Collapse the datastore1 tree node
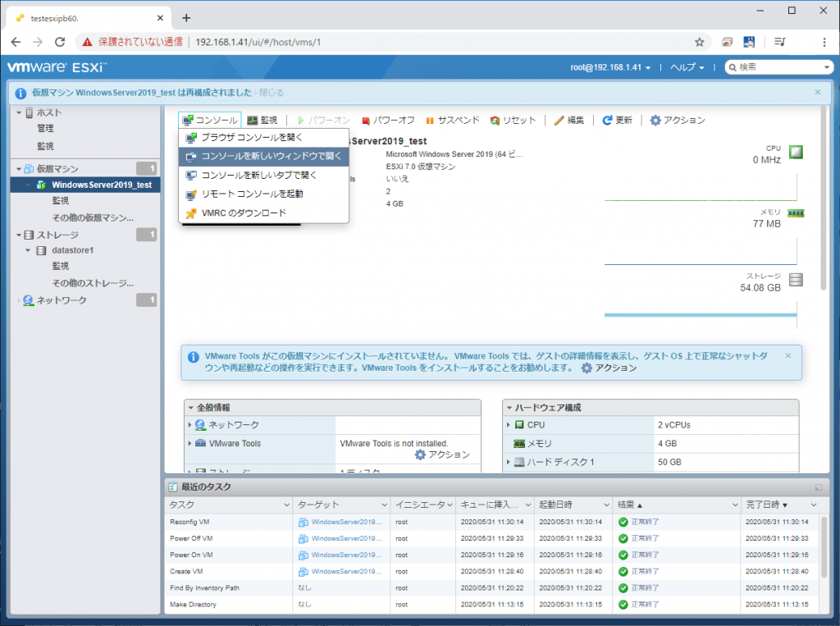 (x=28, y=250)
